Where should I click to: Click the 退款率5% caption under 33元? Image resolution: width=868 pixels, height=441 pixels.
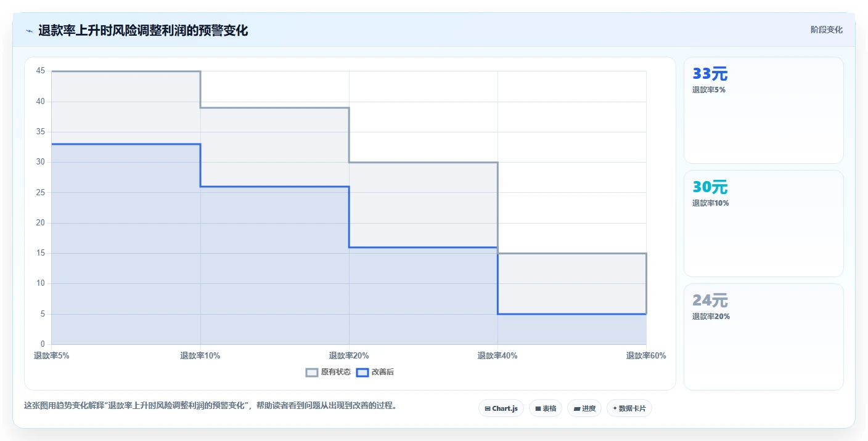click(709, 90)
